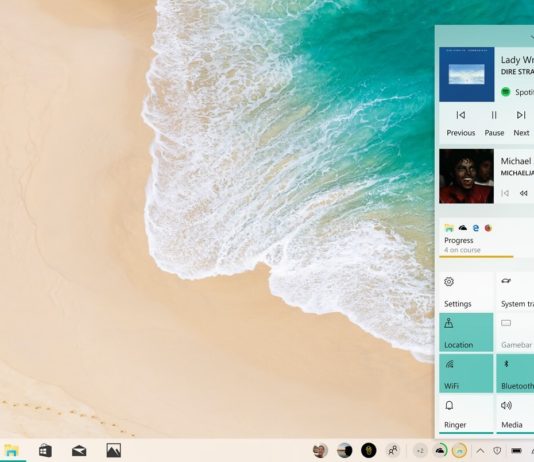This screenshot has width=534, height=462.
Task: Click the 'Michael' video title text
Action: click(516, 161)
